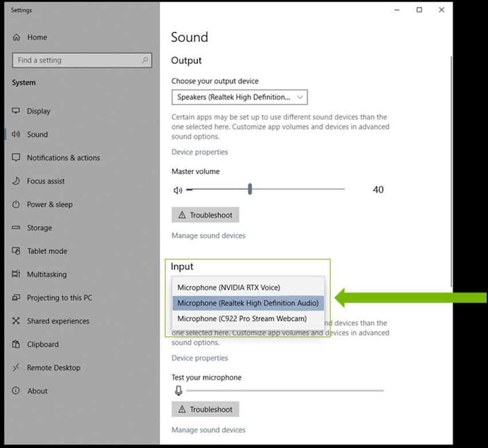Click the Storage drive icon
The width and height of the screenshot is (488, 448).
coord(16,228)
